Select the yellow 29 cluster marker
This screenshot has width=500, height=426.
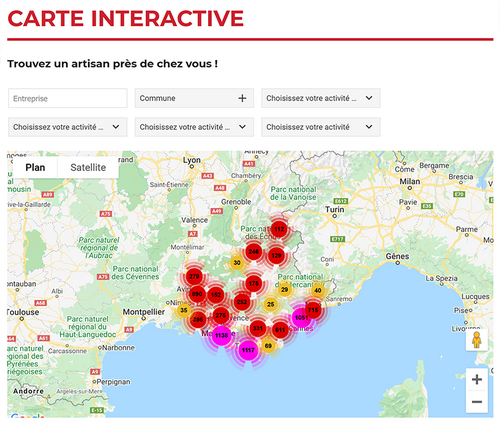pyautogui.click(x=284, y=289)
